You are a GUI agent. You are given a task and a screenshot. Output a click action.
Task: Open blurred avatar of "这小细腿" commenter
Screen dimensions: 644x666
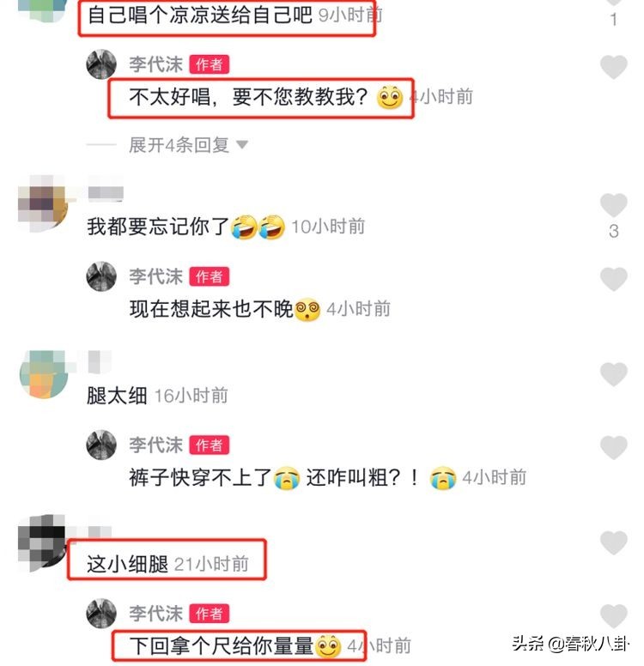42,542
